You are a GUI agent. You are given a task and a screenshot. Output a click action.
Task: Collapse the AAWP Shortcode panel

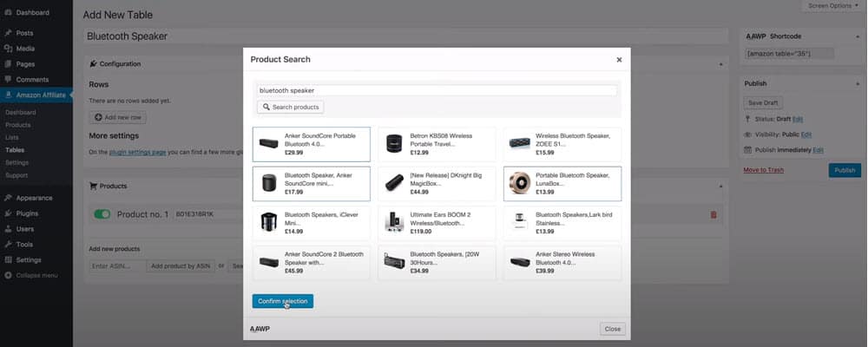pyautogui.click(x=857, y=36)
